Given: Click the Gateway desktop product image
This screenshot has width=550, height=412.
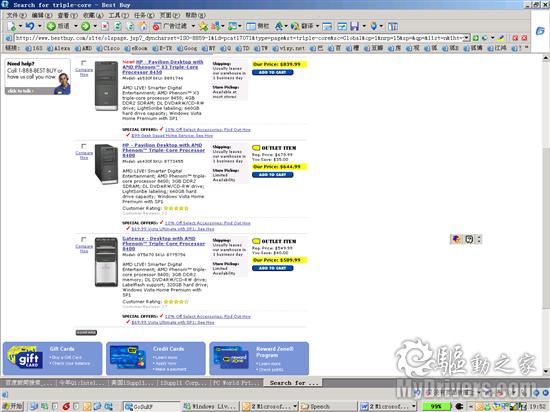Looking at the screenshot, I should pyautogui.click(x=106, y=262).
